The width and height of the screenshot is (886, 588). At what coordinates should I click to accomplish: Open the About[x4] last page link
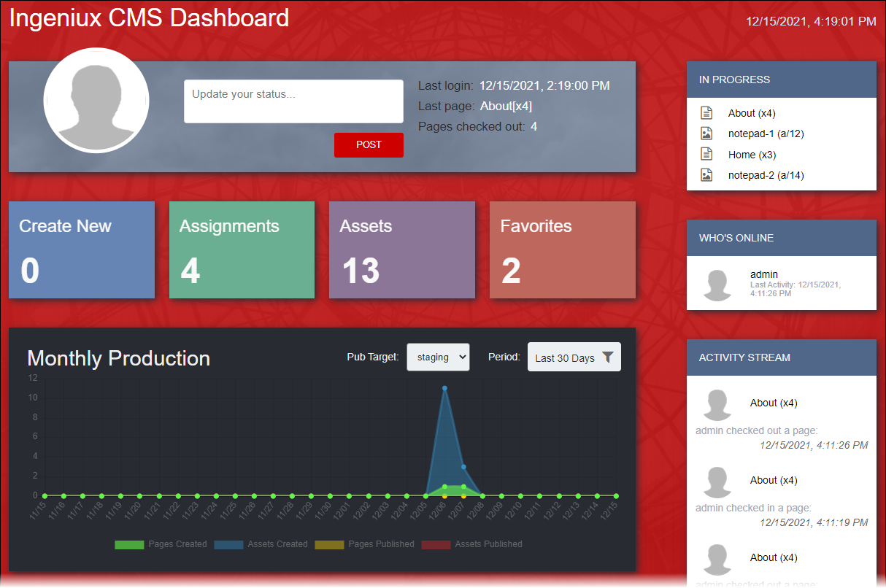click(x=506, y=107)
